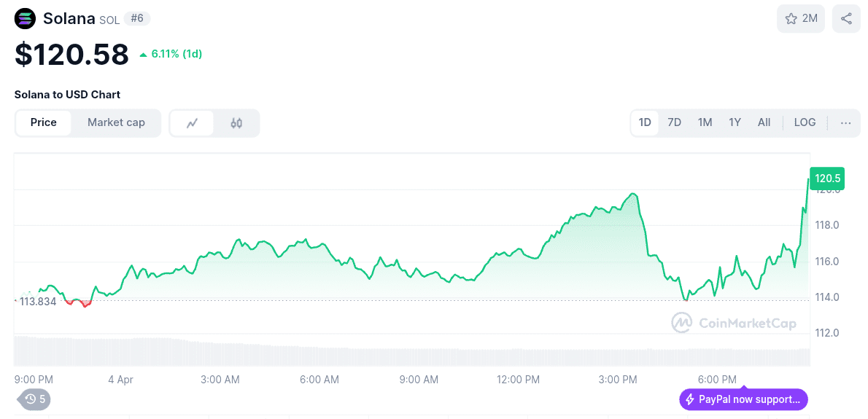This screenshot has width=868, height=419.
Task: Click the 113.834 opening price label
Action: 38,302
